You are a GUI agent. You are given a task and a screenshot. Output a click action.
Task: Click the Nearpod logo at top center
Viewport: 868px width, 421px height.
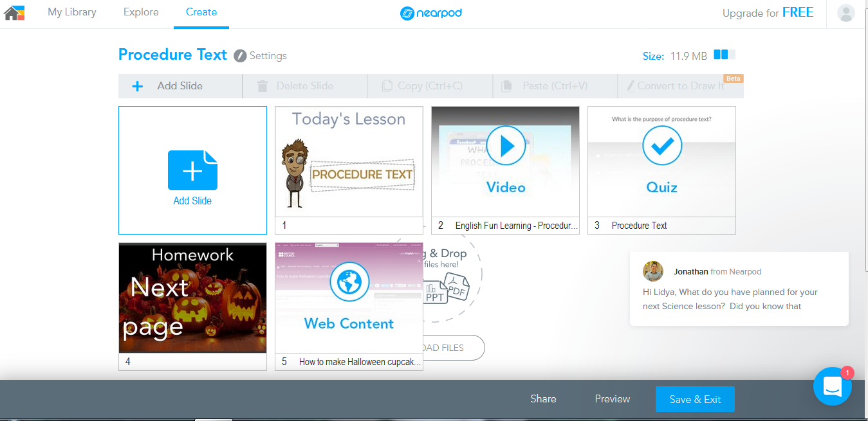coord(430,13)
